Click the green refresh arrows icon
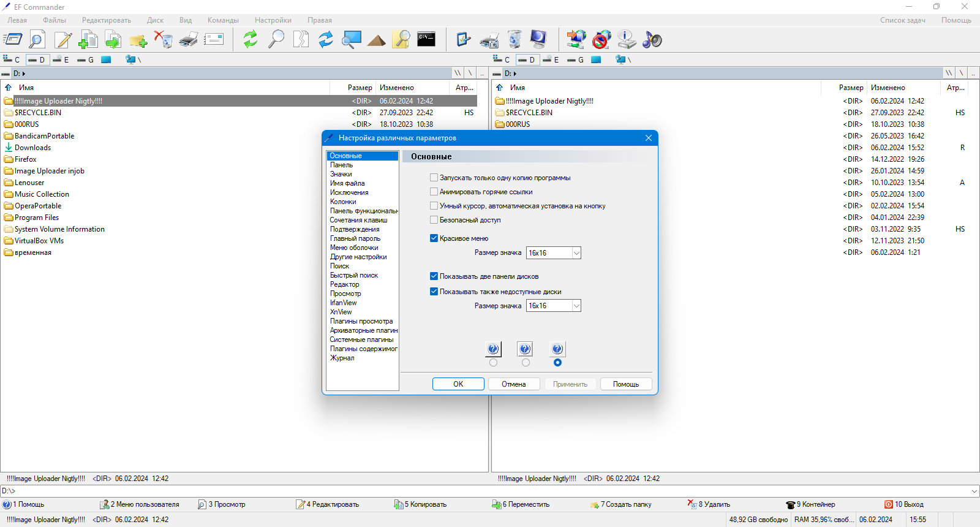Viewport: 980px width, 527px height. (251, 40)
